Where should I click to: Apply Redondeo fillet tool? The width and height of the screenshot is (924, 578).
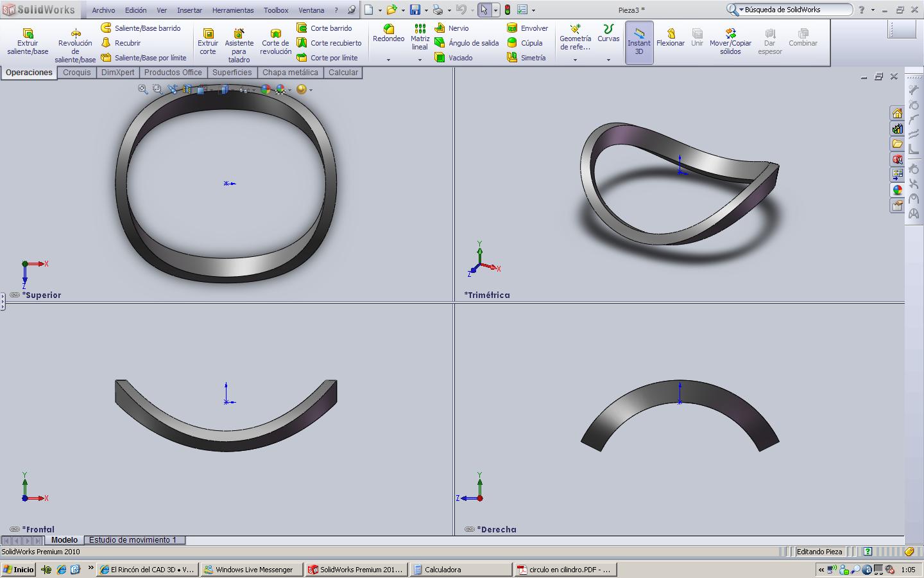point(388,33)
